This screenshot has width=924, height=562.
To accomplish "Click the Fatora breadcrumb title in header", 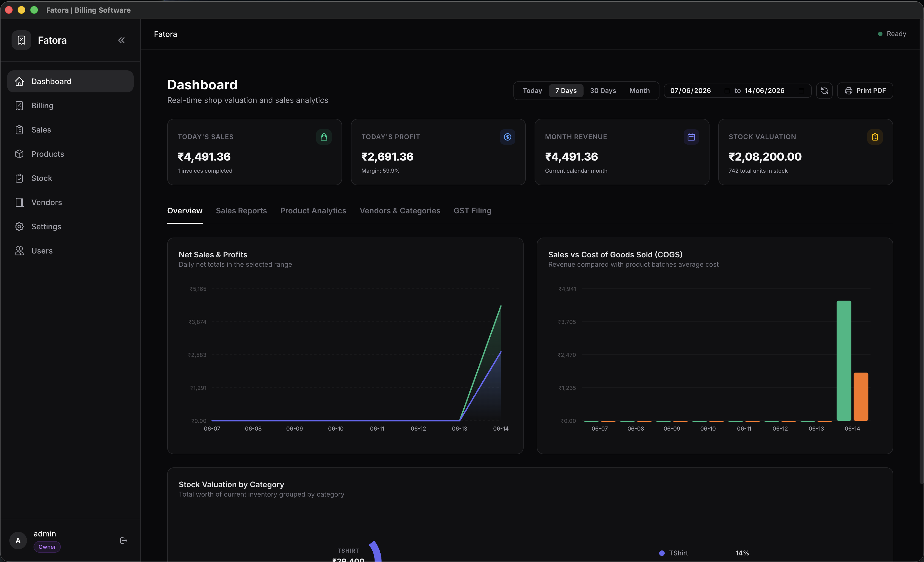I will coord(165,34).
